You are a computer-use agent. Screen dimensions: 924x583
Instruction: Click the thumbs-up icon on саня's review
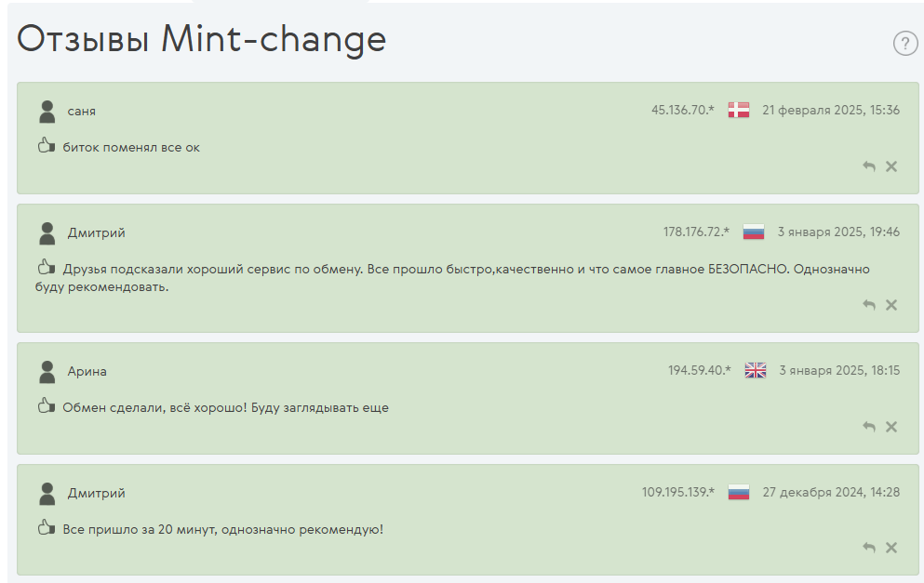tap(46, 145)
